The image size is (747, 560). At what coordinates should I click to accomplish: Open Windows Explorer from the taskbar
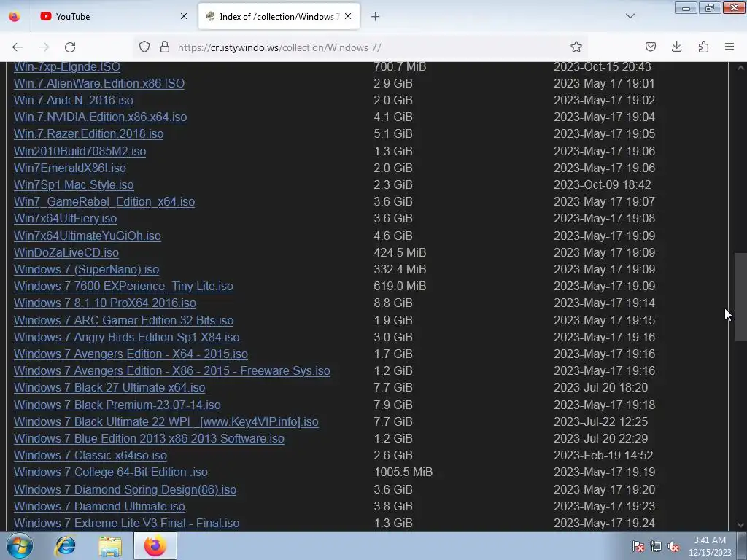(x=110, y=545)
